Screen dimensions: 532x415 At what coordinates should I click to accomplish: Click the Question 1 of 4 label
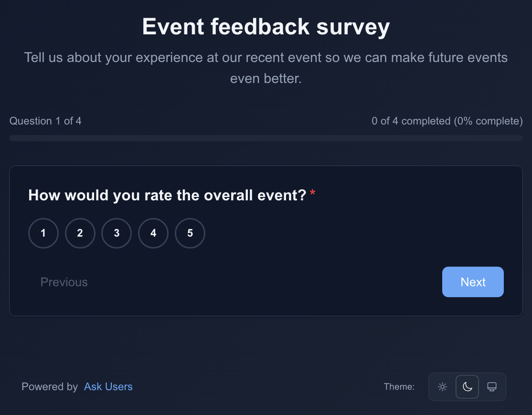point(45,121)
